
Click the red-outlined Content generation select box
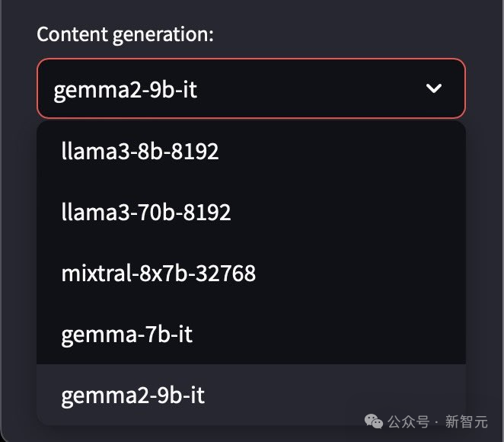point(251,89)
